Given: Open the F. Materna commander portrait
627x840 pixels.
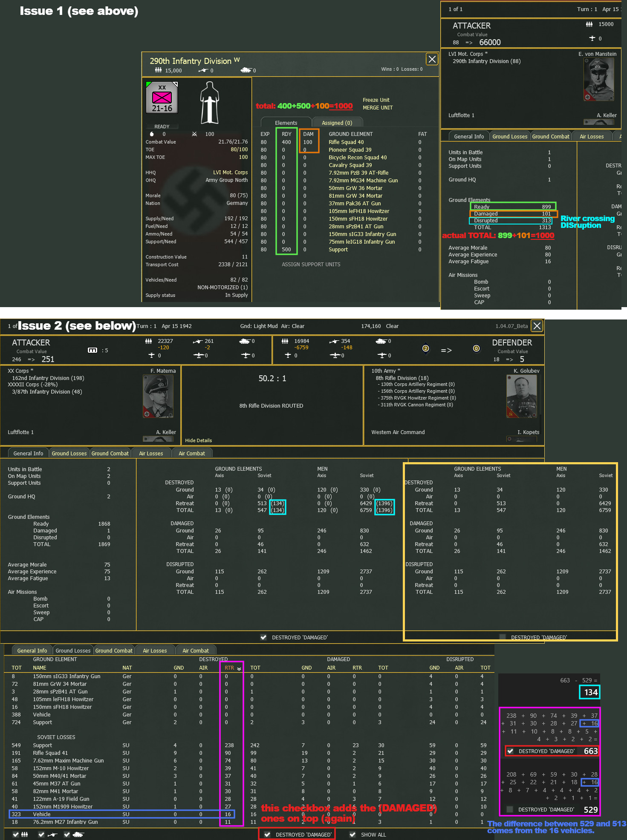Looking at the screenshot, I should (158, 396).
